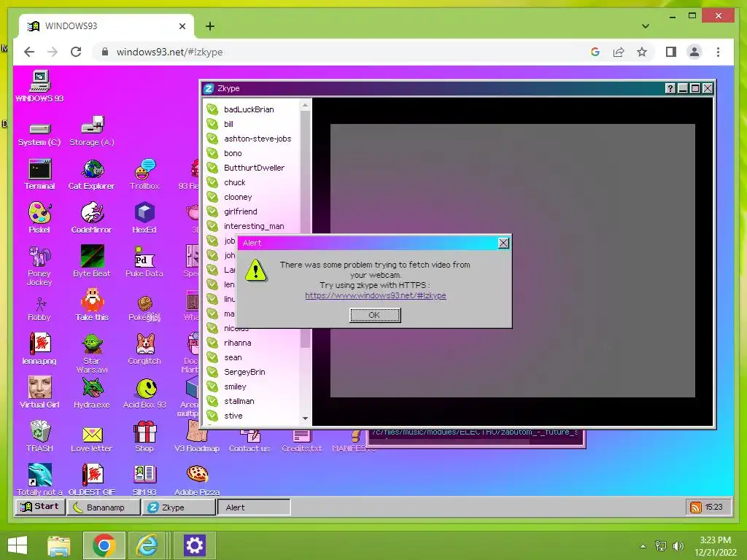Follow the https windows93.net zkype link
The width and height of the screenshot is (747, 560).
pos(376,296)
